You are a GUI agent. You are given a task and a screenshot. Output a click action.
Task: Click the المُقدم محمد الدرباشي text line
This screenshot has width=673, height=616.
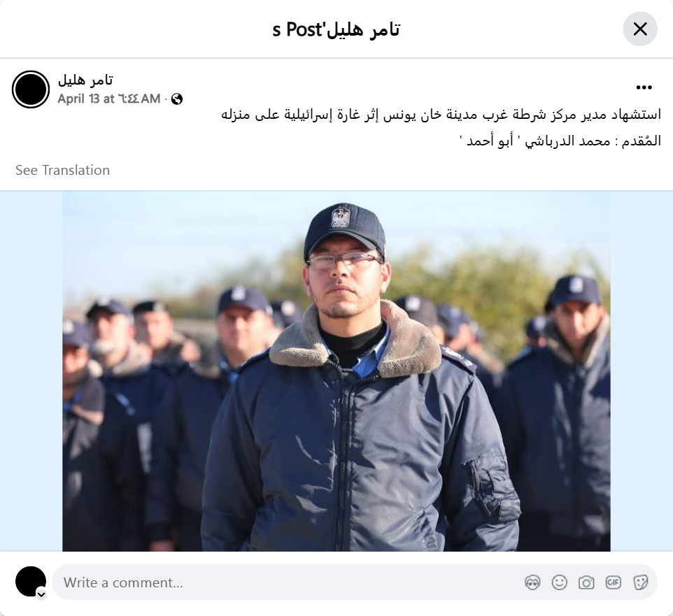pos(560,141)
